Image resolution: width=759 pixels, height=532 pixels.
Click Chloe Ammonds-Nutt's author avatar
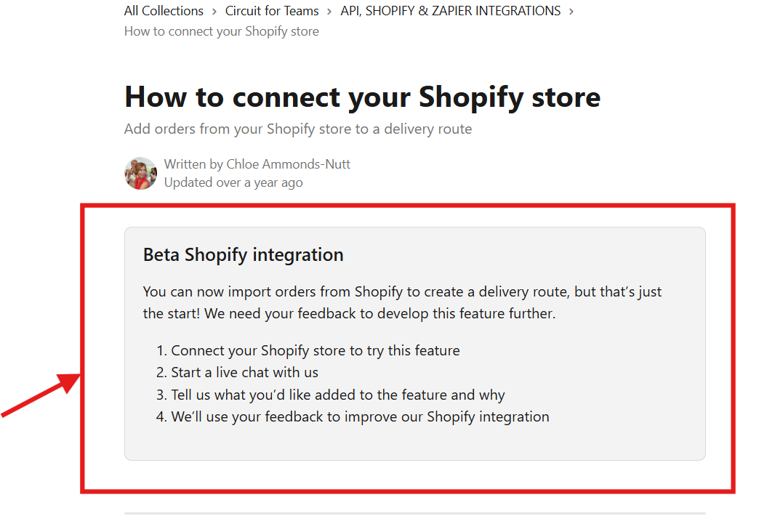(x=140, y=173)
